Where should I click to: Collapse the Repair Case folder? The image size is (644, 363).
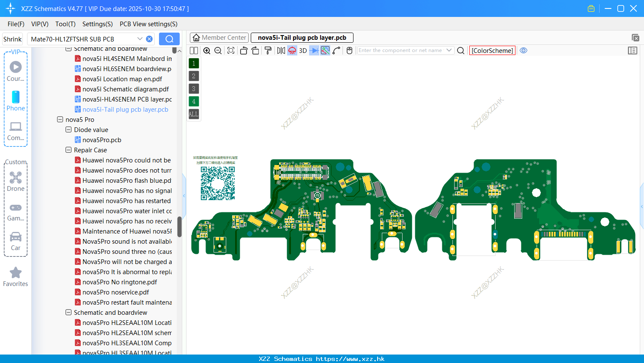coord(69,150)
